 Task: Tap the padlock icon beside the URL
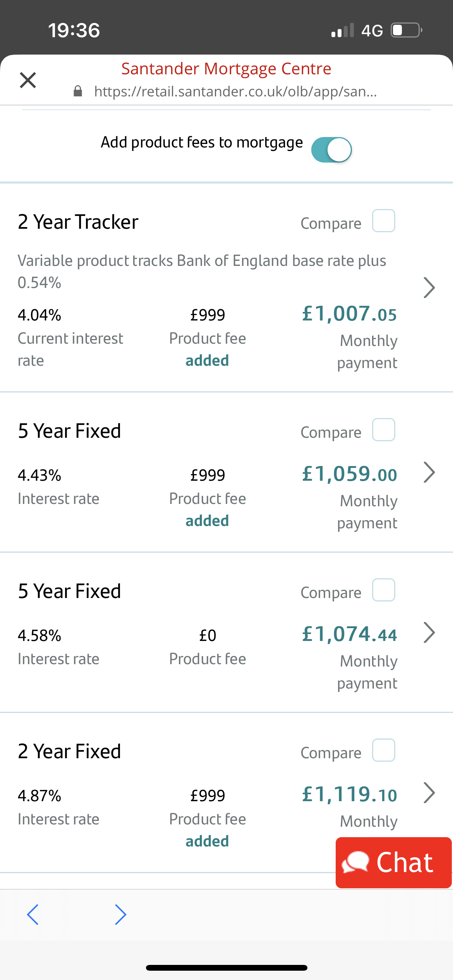click(x=78, y=91)
